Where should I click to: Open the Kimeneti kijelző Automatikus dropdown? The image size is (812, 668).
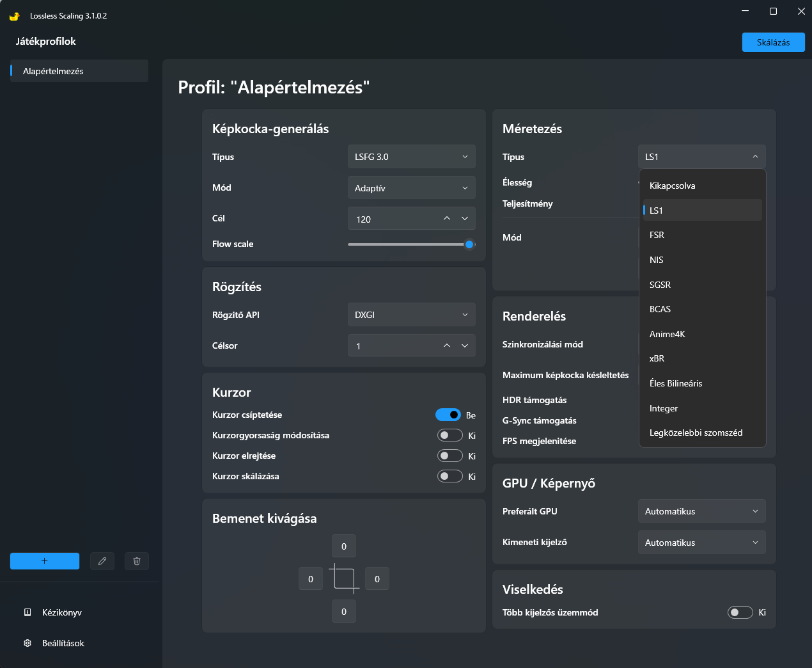coord(702,543)
